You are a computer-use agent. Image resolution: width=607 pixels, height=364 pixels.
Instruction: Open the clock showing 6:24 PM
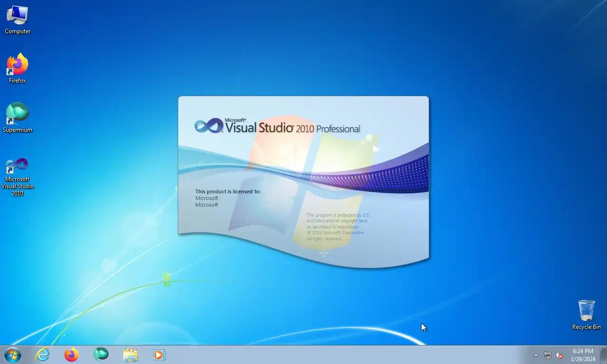coord(583,355)
